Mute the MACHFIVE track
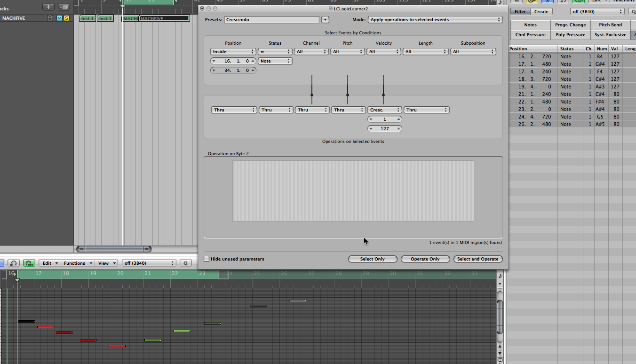Screen dimensions: 636x364 pyautogui.click(x=59, y=18)
